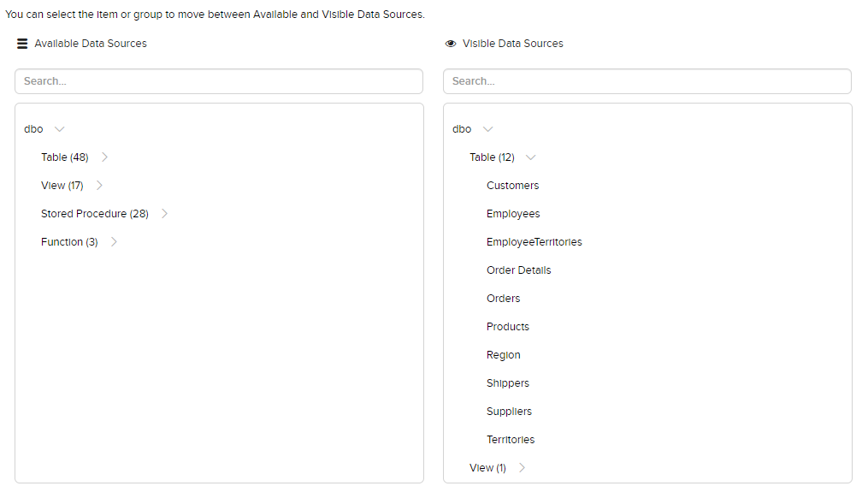Select the Shippers table
The height and width of the screenshot is (498, 868).
point(508,383)
